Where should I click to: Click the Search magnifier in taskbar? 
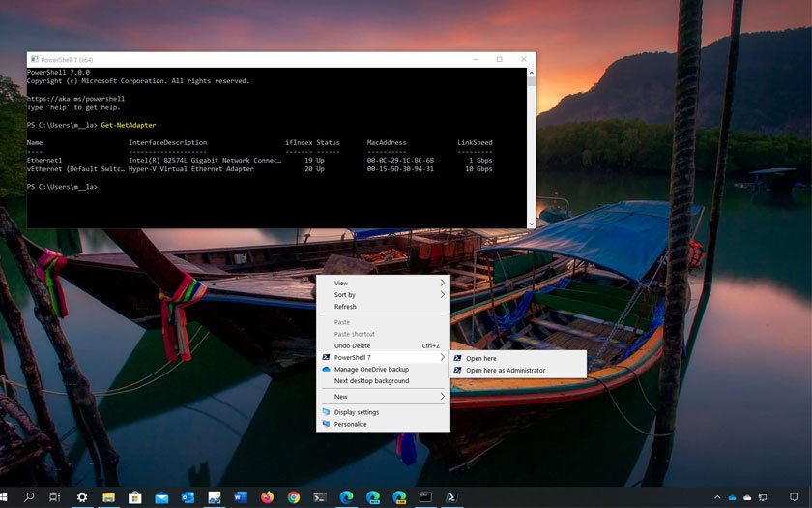(29, 497)
